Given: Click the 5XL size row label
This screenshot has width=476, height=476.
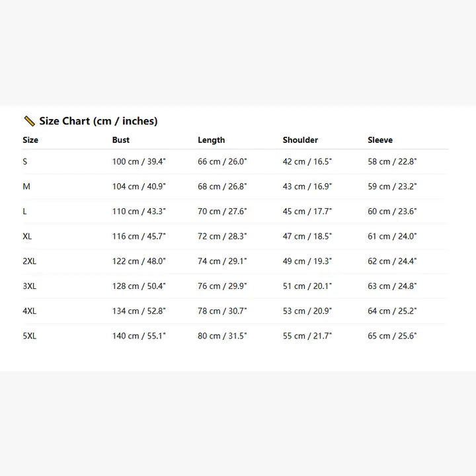Looking at the screenshot, I should click(x=30, y=336).
